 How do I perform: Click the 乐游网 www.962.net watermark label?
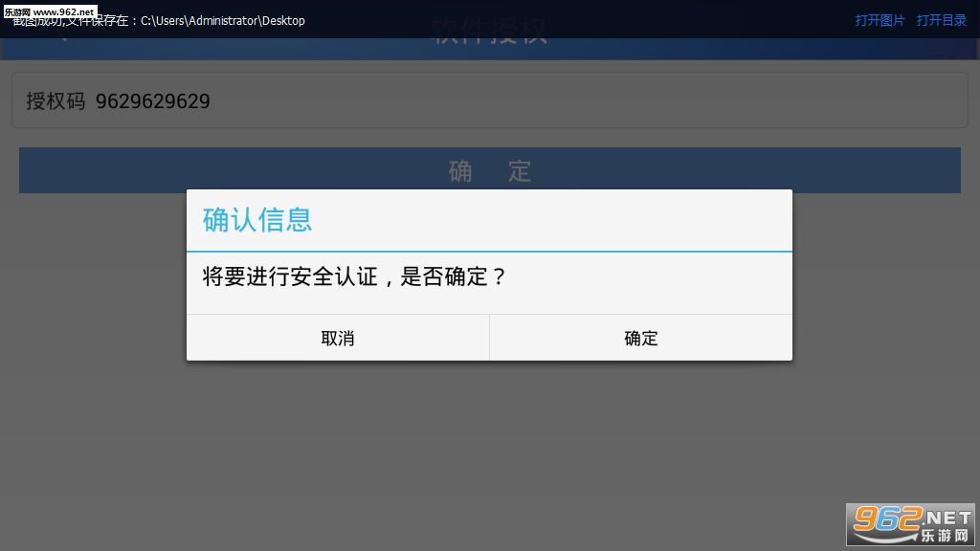[50, 11]
